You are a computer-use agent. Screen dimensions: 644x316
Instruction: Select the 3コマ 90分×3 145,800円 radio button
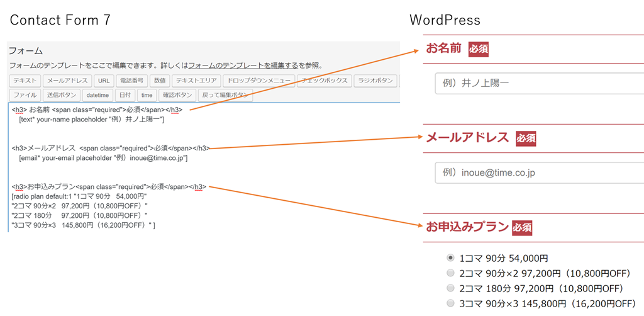click(450, 303)
